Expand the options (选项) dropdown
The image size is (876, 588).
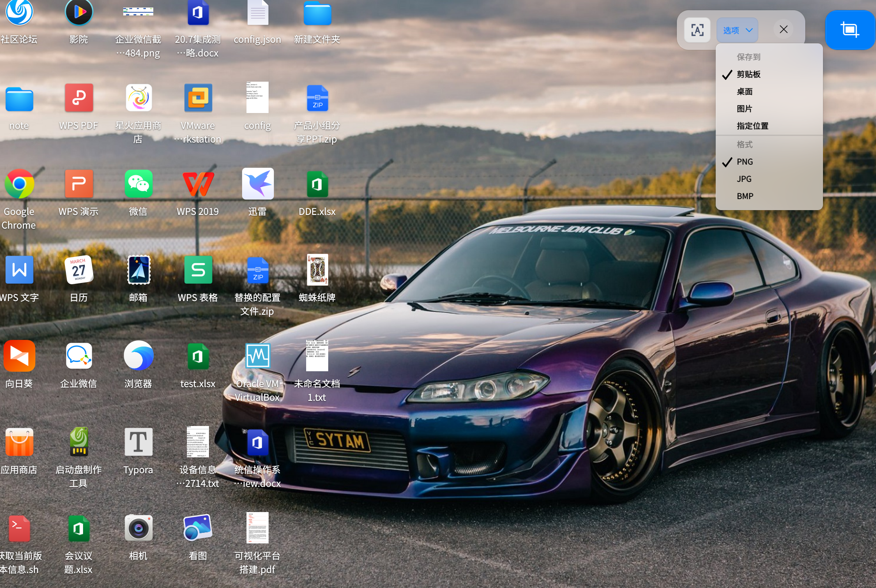tap(732, 30)
